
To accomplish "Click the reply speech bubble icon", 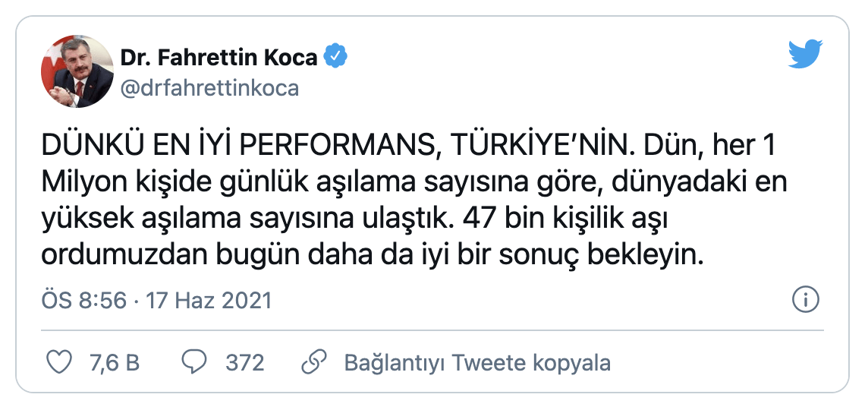I will 194,362.
